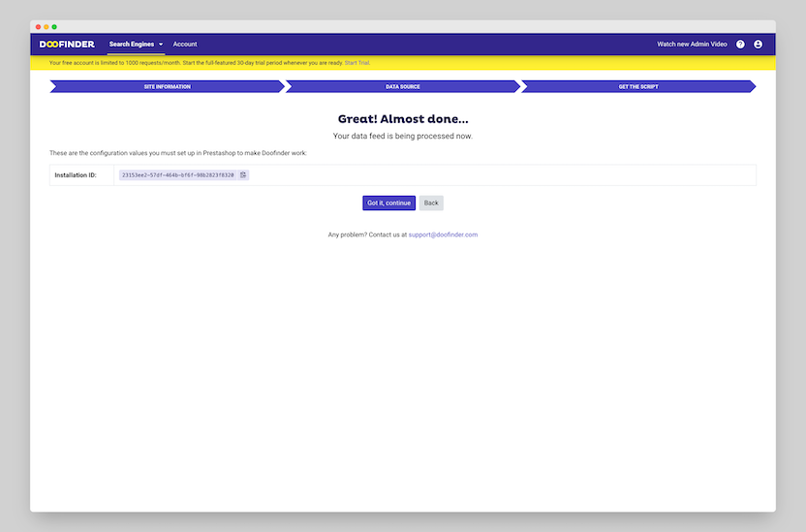Go to Site Information step
806x532 pixels.
coord(167,86)
